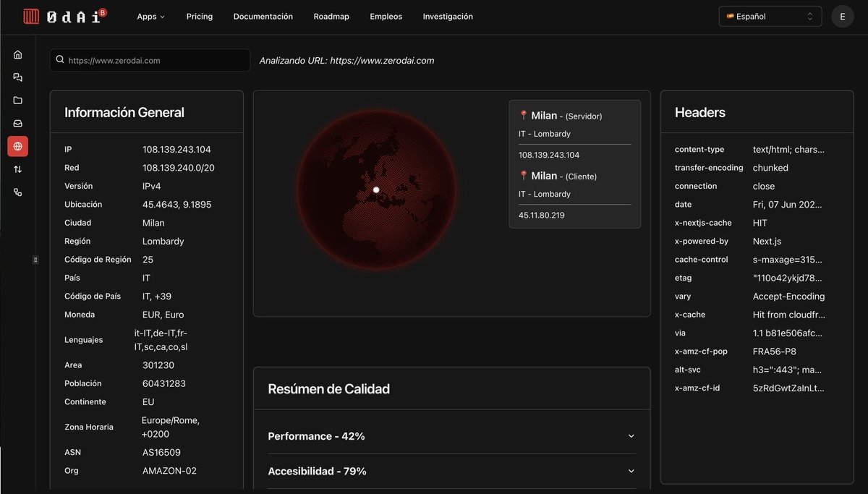Click the x-amz-cf-pop value FRA56-P8
Screen dimensions: 868x494
click(775, 352)
